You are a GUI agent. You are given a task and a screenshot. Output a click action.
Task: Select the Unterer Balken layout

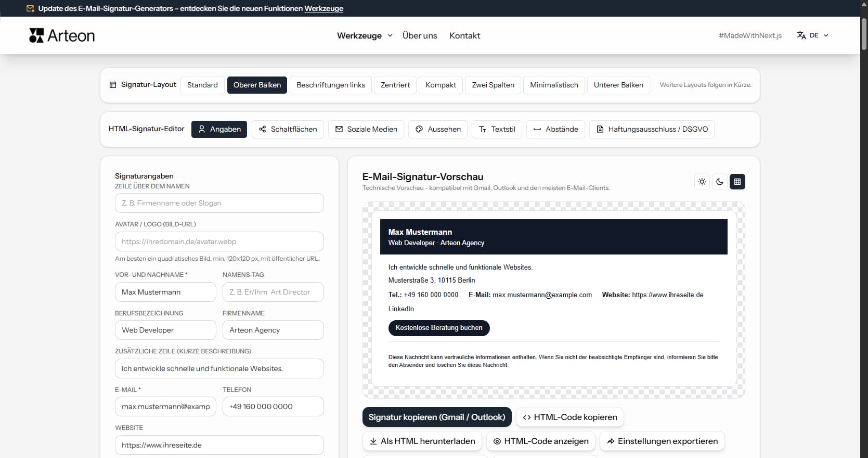click(x=618, y=85)
